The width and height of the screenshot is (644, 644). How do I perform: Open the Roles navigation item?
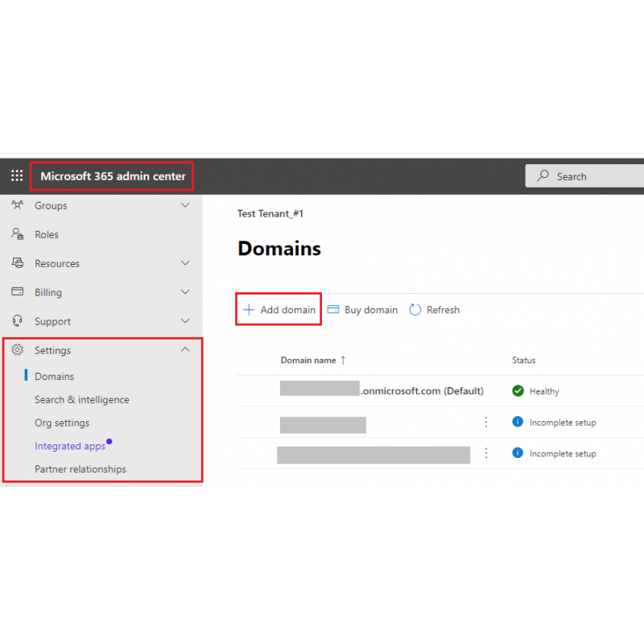tap(101, 234)
